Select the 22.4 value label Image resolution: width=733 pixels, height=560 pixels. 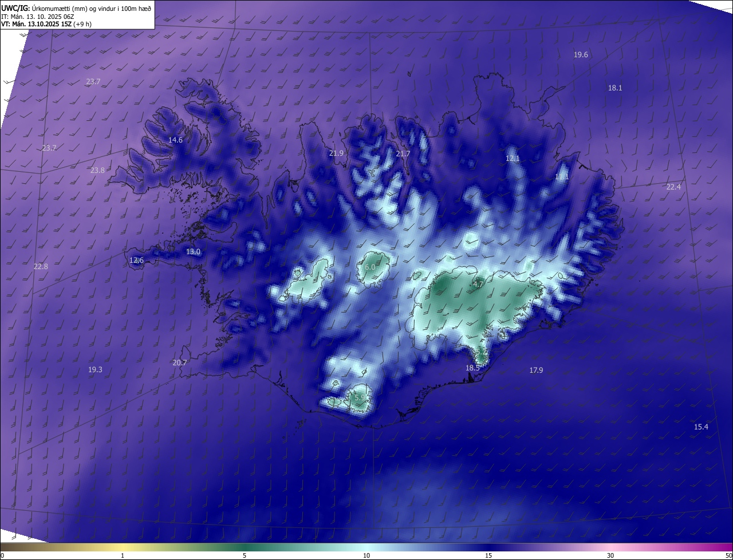[673, 187]
